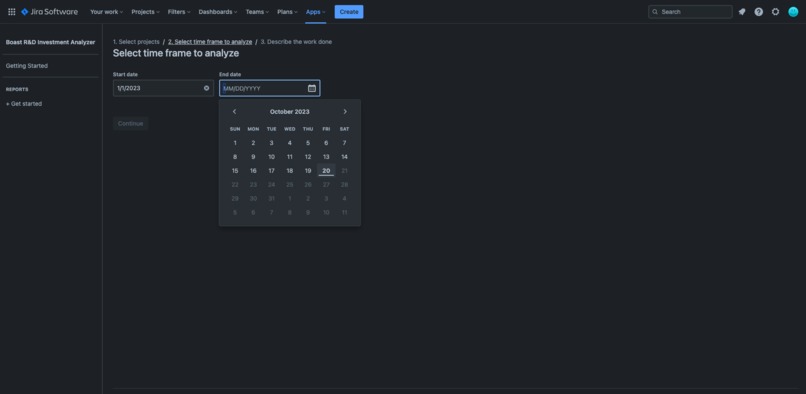Pick October 11 as end date
The image size is (806, 394).
(x=289, y=157)
